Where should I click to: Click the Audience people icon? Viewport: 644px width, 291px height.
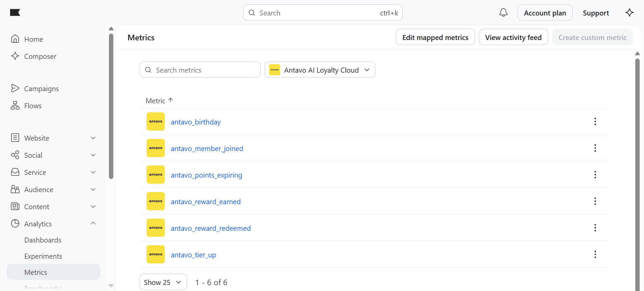coord(15,189)
